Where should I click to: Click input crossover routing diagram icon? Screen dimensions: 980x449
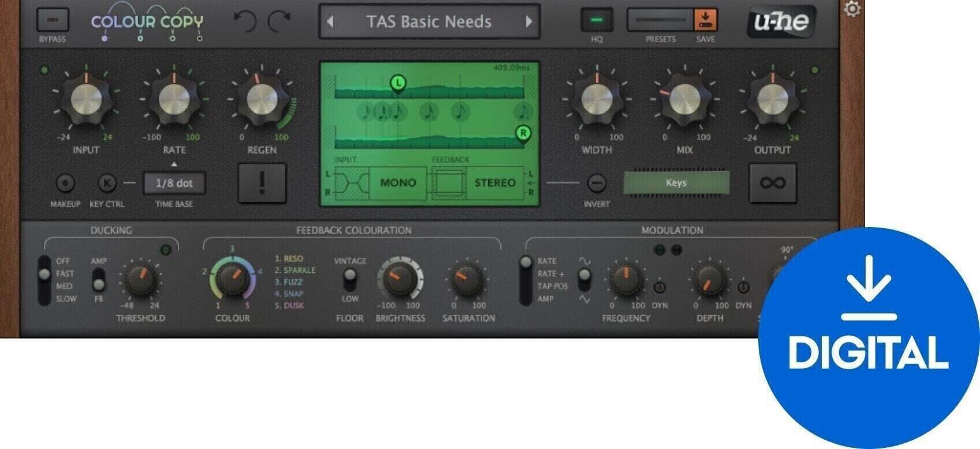[351, 183]
